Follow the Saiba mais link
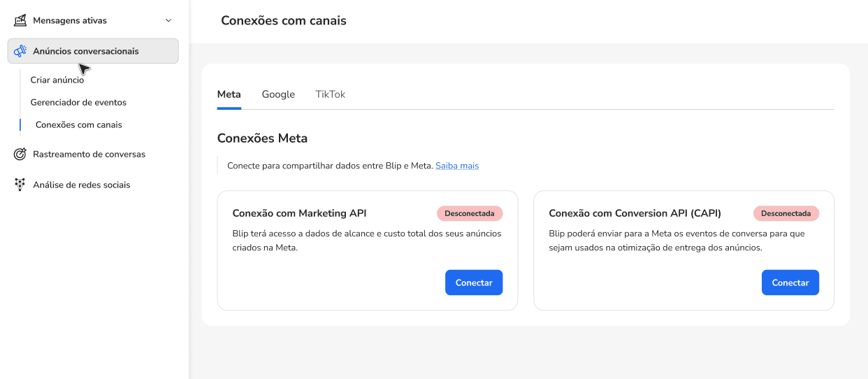 pos(457,166)
